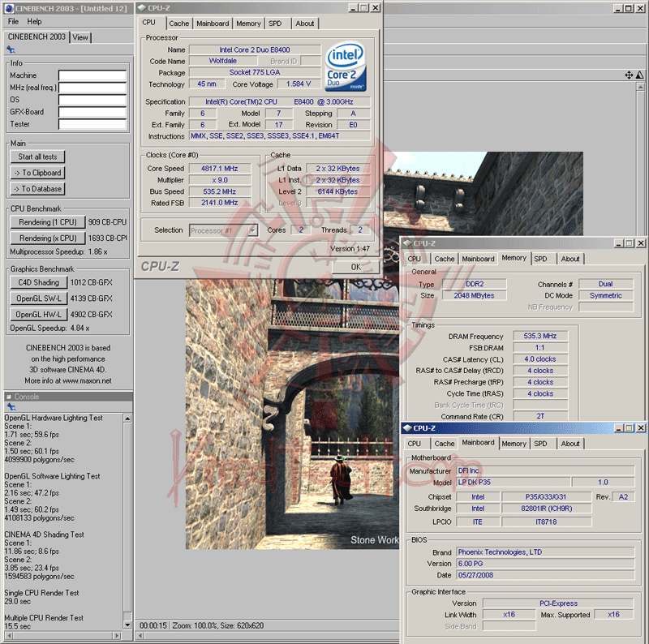The height and width of the screenshot is (644, 649).
Task: Click console horizontal scrollbar right arrow
Action: point(117,635)
